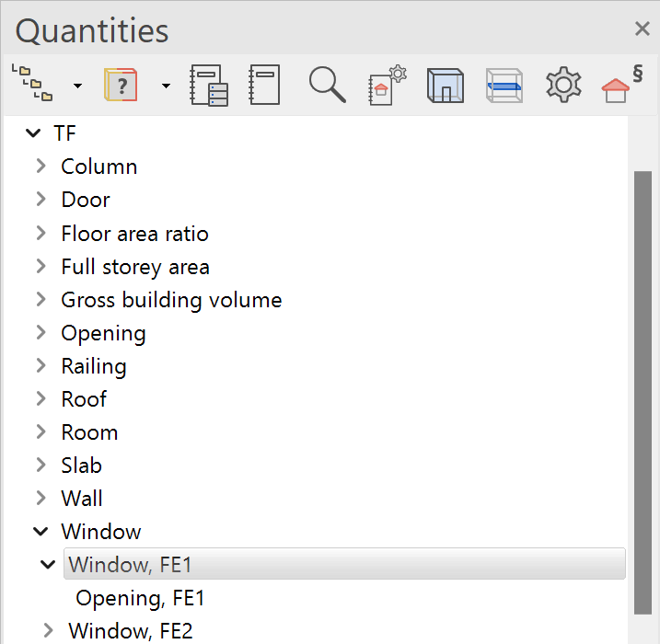Select the Floor area ratio item
Image resolution: width=660 pixels, height=644 pixels.
click(134, 234)
